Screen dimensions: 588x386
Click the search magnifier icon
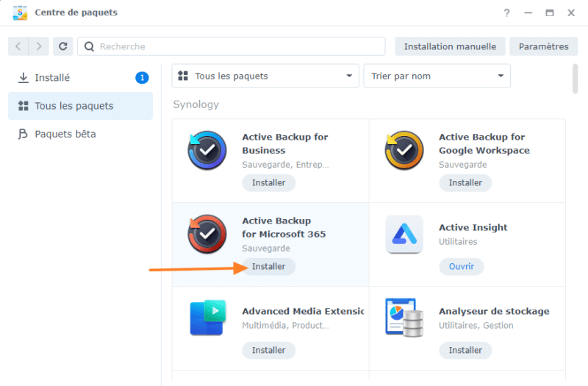coord(89,46)
